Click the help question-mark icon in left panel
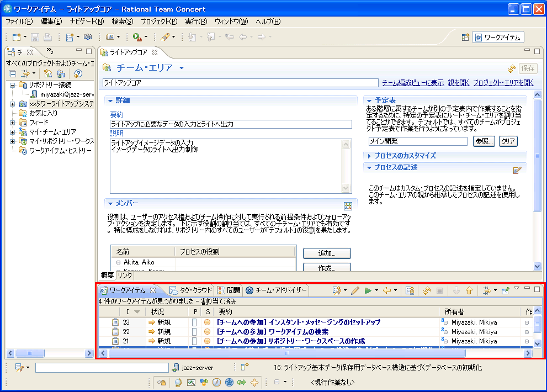The height and width of the screenshot is (392, 547). 78,73
